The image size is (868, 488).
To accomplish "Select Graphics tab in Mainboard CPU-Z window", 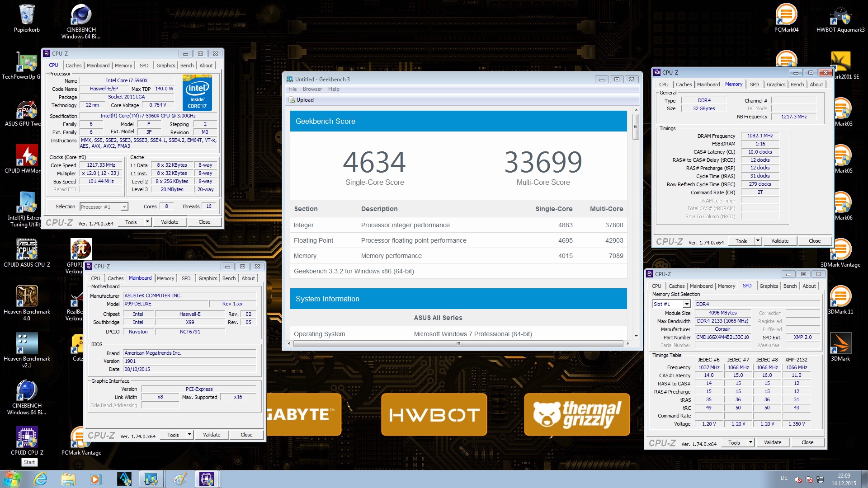I will (x=208, y=278).
